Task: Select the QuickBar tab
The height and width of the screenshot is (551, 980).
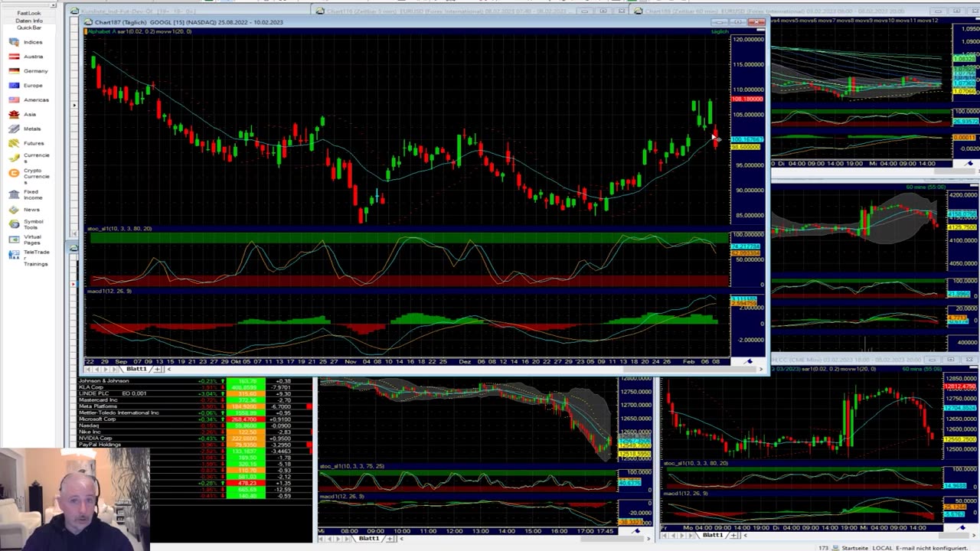Action: point(29,28)
